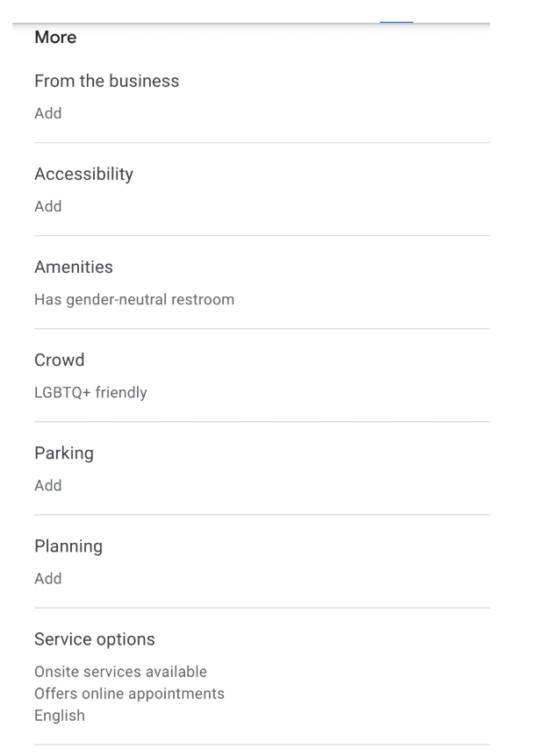Select the LGBTQ+ friendly attribute
This screenshot has width=553, height=756.
pyautogui.click(x=89, y=392)
